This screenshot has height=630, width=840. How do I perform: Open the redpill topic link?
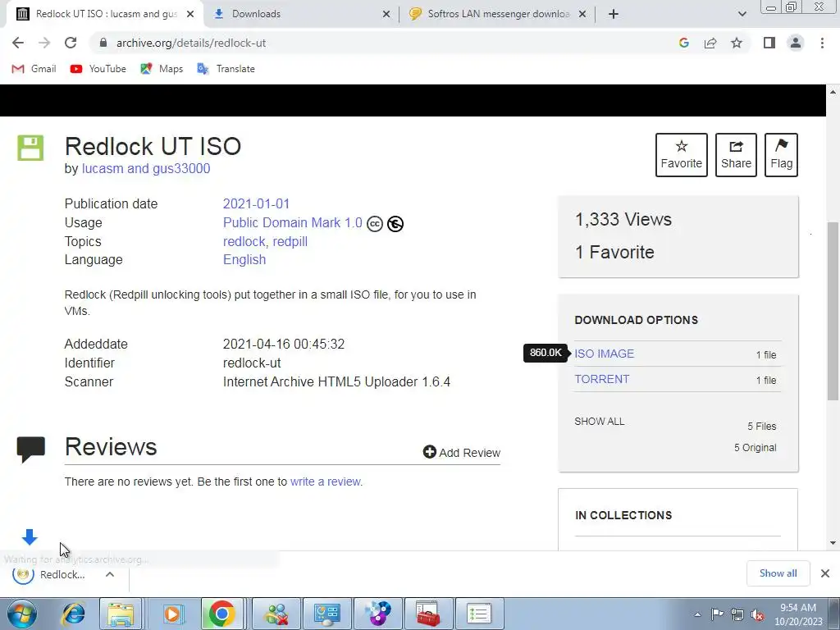(x=290, y=242)
